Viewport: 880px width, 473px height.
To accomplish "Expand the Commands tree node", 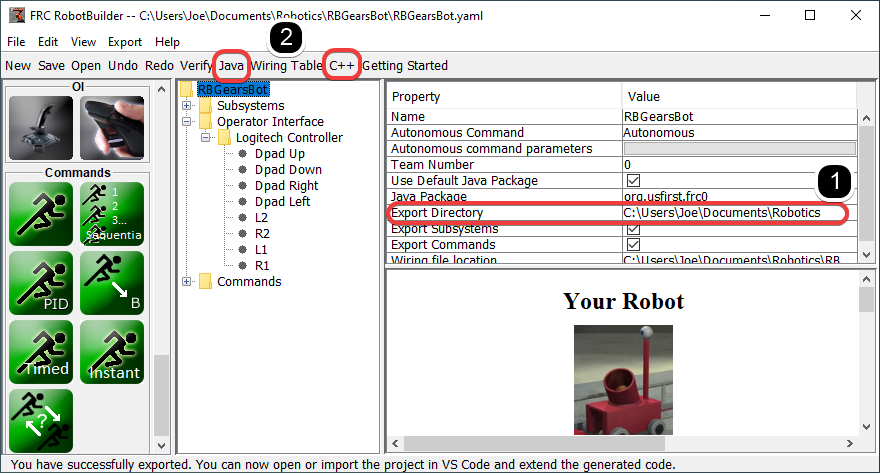I will 186,282.
